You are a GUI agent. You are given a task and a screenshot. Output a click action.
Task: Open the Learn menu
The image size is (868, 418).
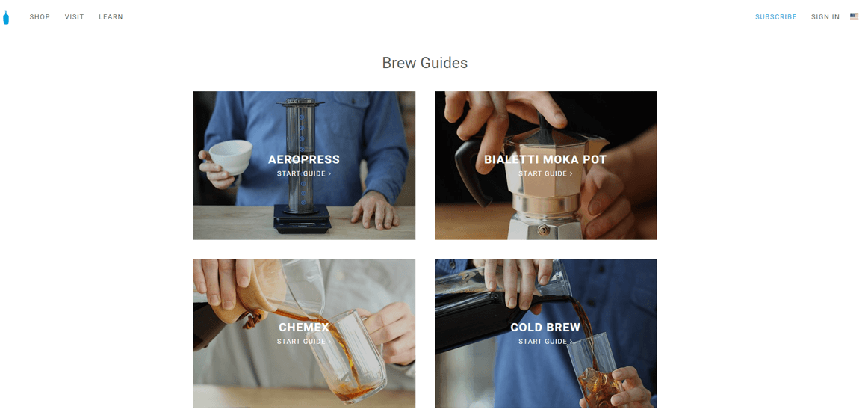pos(111,17)
